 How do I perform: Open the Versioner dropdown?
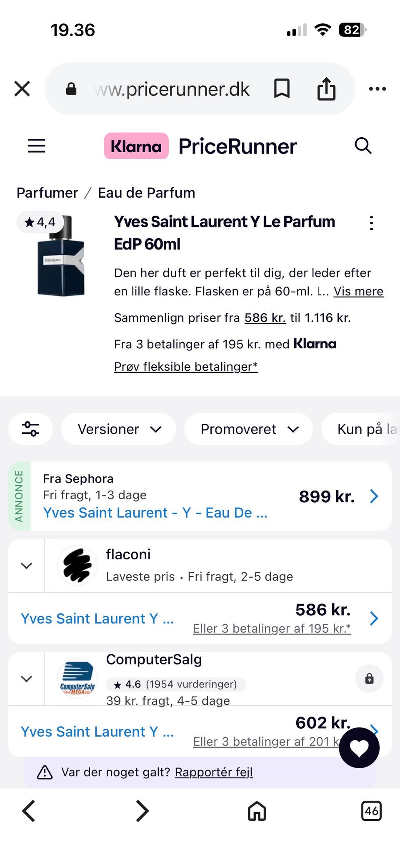point(119,429)
